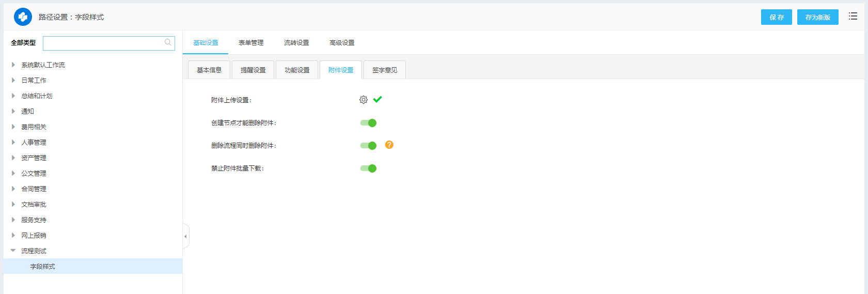Click the 保存 button
This screenshot has height=294, width=868.
pos(776,17)
